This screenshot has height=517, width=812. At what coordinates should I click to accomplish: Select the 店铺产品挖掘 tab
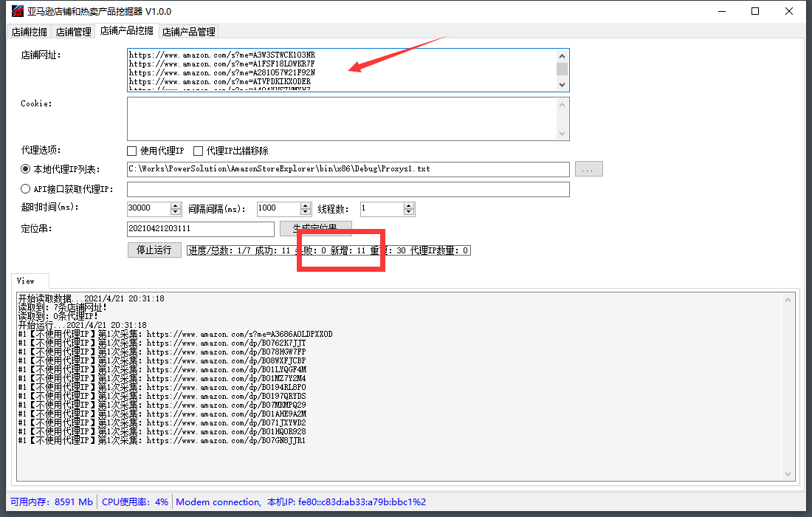click(x=126, y=30)
